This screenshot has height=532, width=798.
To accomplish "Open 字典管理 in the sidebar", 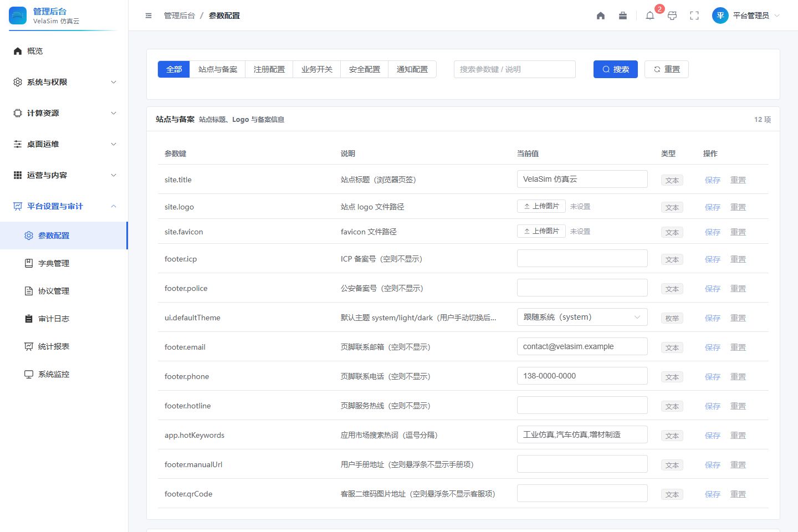I will (x=64, y=263).
